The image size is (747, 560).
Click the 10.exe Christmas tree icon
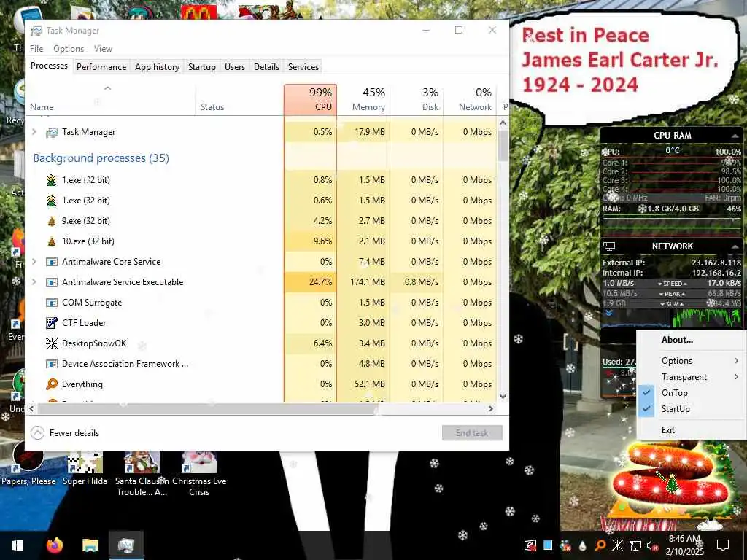point(52,241)
